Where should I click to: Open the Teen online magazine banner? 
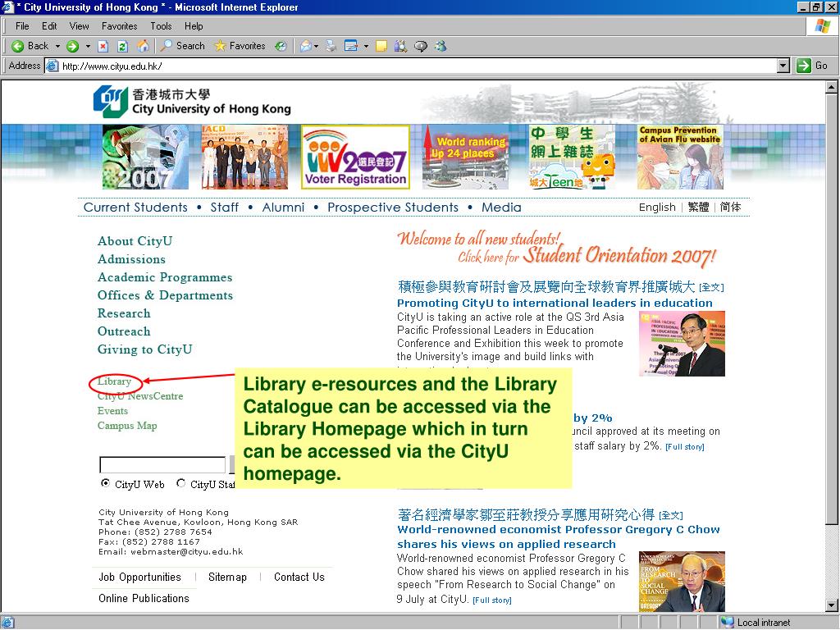pos(572,157)
